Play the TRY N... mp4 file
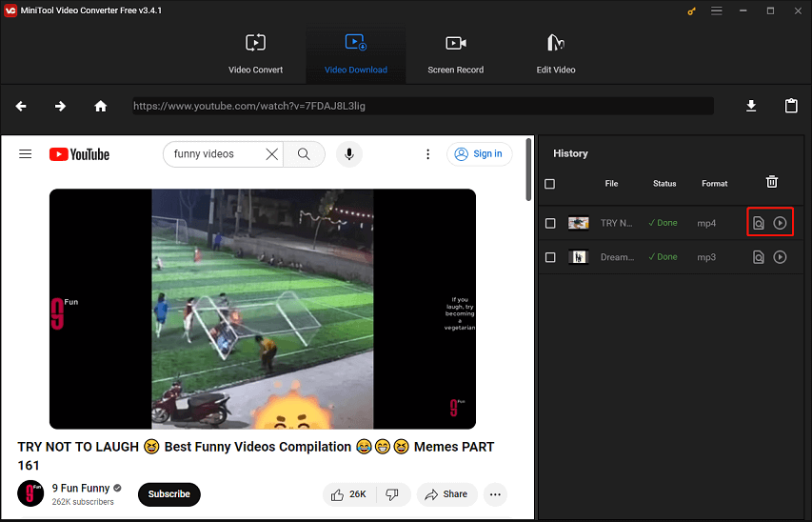Image resolution: width=812 pixels, height=522 pixels. pyautogui.click(x=780, y=223)
